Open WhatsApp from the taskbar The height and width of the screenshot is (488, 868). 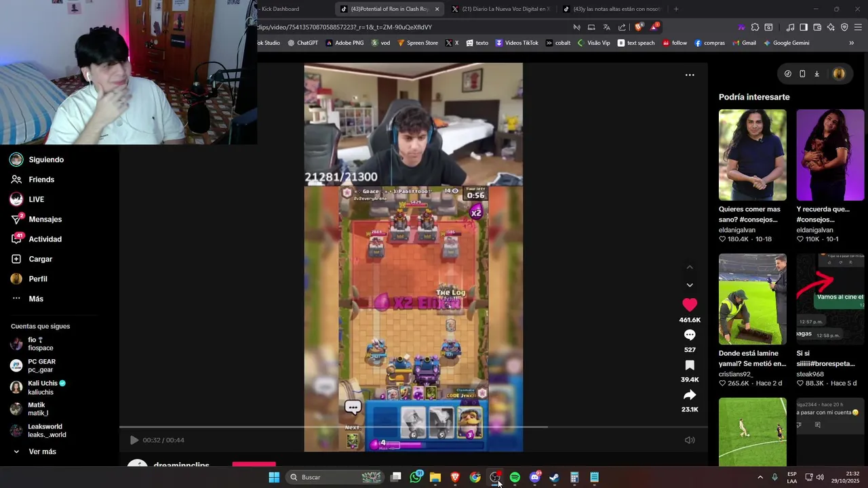coord(416,477)
